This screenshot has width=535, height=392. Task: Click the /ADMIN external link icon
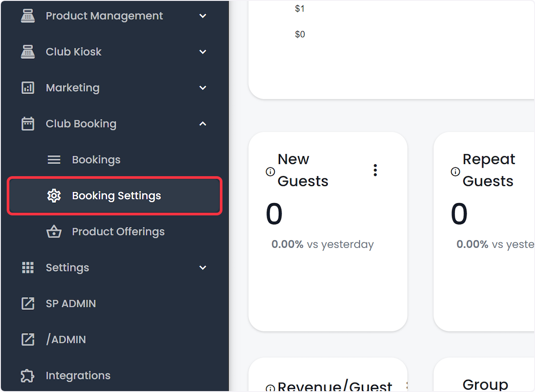click(28, 339)
